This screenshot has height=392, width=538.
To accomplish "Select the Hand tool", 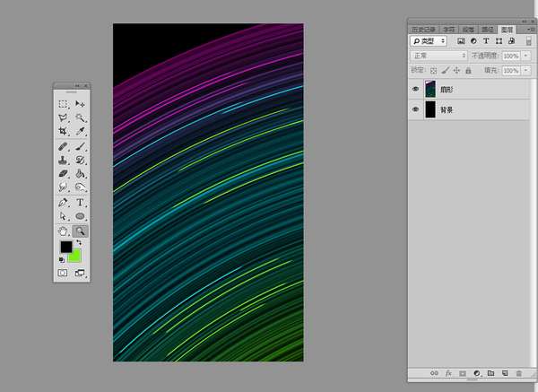I will pos(63,231).
